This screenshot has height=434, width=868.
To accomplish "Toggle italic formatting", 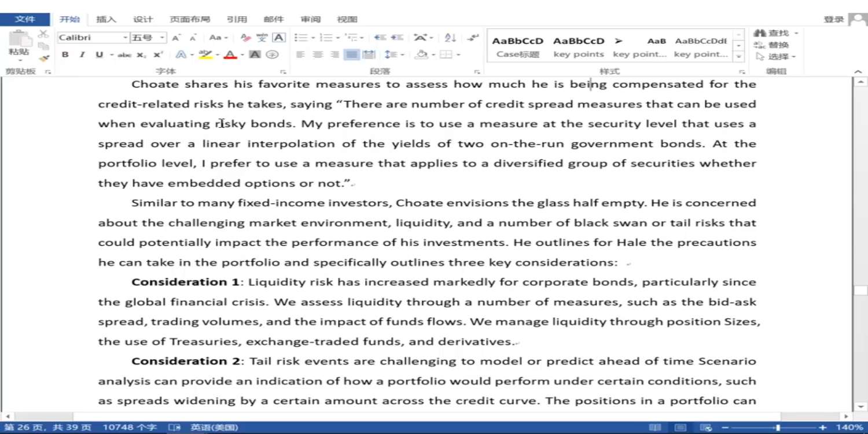I will click(x=82, y=54).
